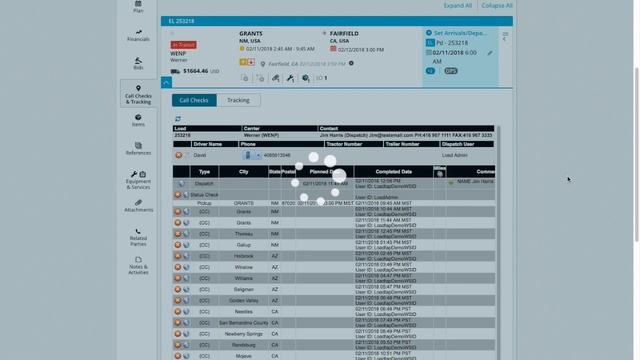Refresh the call checks list
Viewport: 640px width, 360px height.
(178, 119)
